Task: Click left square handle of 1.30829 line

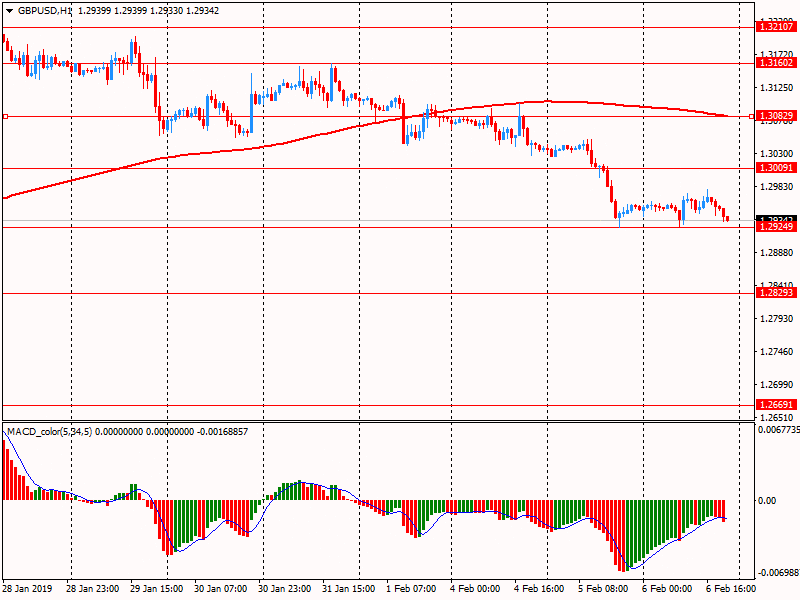Action: point(5,117)
